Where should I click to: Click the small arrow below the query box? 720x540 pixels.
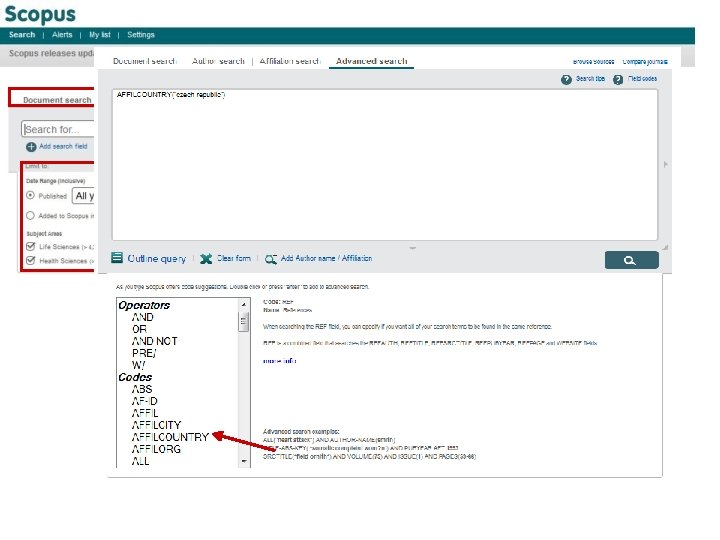[412, 248]
